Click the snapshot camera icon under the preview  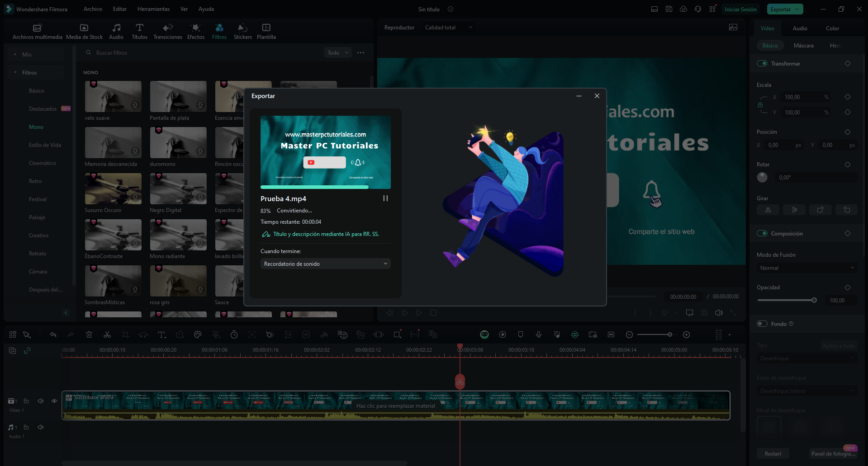pos(704,313)
